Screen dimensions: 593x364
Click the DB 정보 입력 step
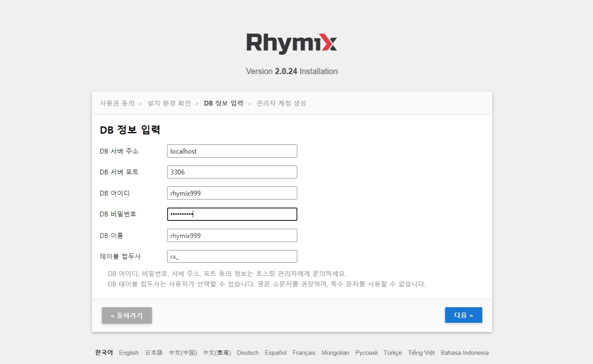tap(223, 103)
